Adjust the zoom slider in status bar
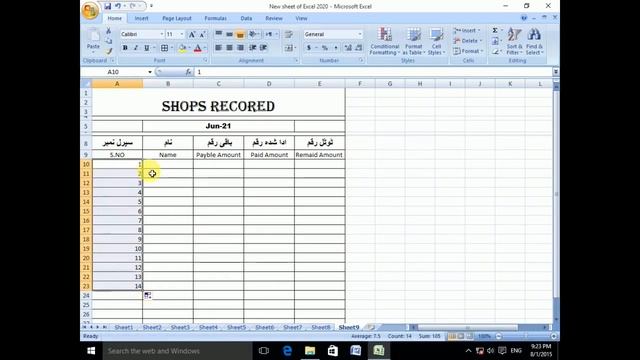Image resolution: width=640 pixels, height=360 pixels. [x=526, y=336]
